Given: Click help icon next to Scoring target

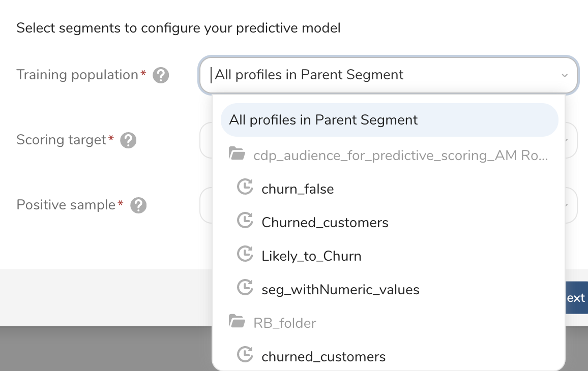Looking at the screenshot, I should [128, 140].
